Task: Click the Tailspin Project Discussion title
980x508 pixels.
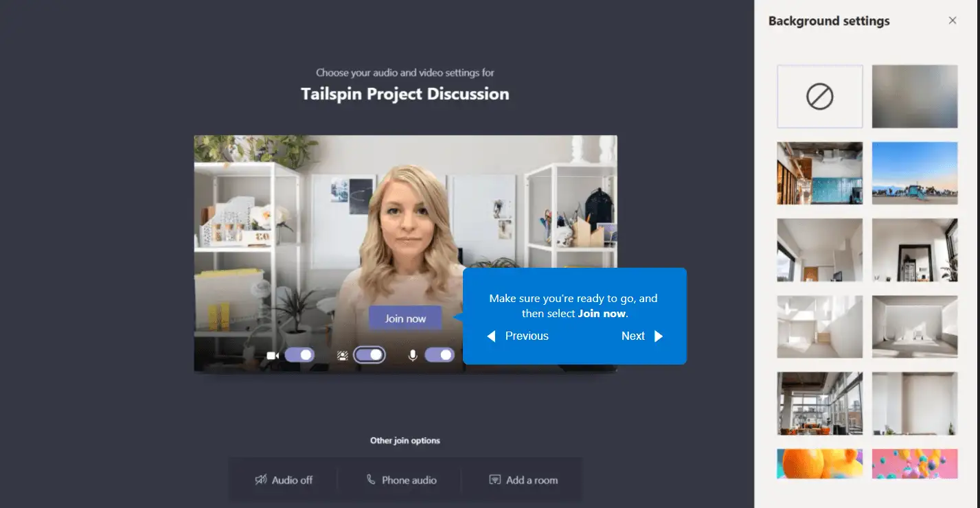Action: pos(405,94)
